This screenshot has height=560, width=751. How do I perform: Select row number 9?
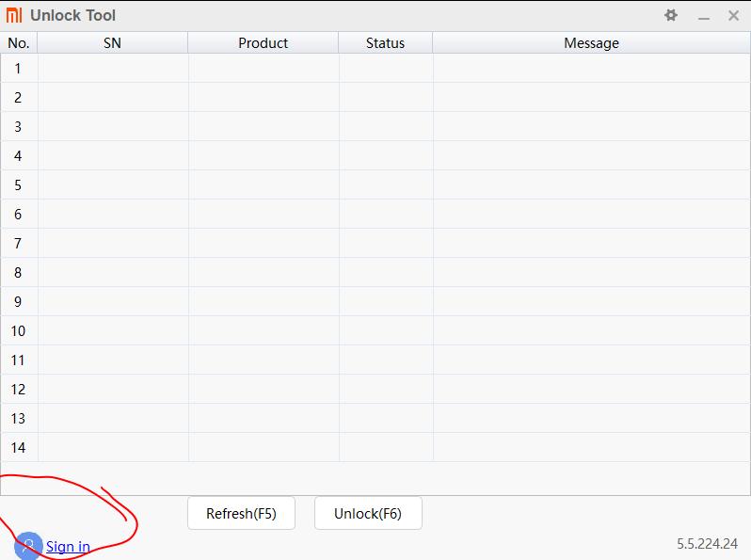coord(375,302)
